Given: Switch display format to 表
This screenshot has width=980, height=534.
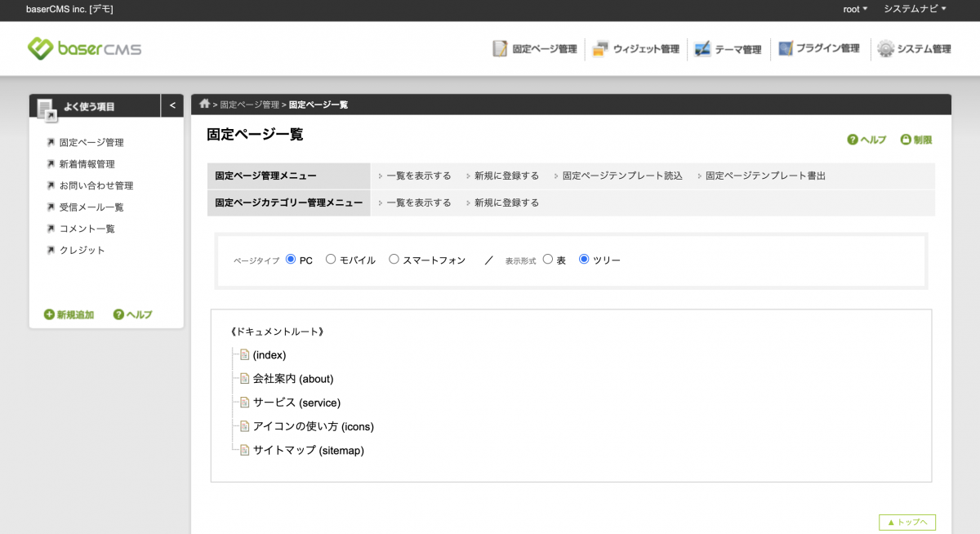Looking at the screenshot, I should [x=548, y=260].
